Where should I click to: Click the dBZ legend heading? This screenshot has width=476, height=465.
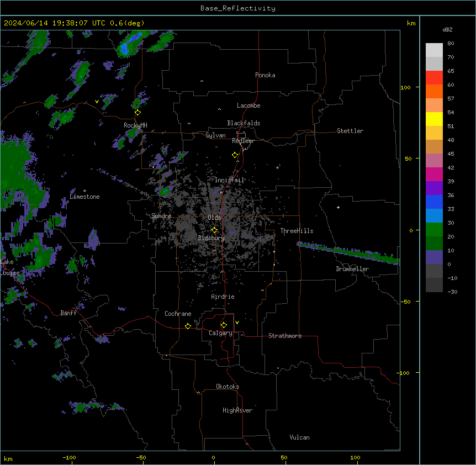pyautogui.click(x=447, y=30)
